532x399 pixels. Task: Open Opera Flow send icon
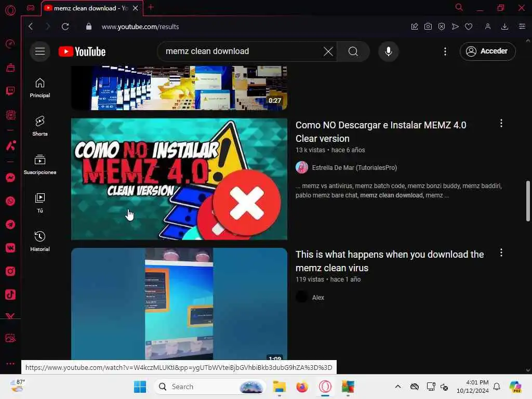(455, 26)
